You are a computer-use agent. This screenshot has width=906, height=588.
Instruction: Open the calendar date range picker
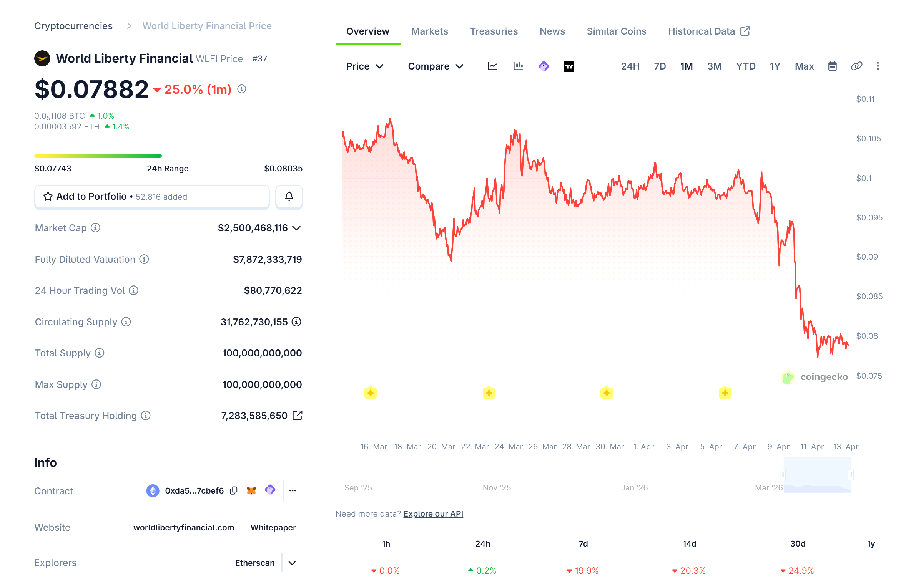[833, 66]
